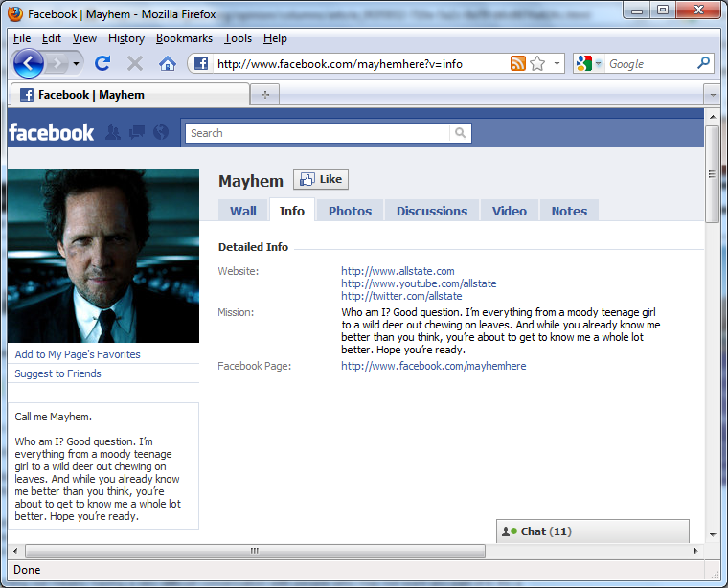Open the Facebook friend requests icon
Screen dimensions: 728x588
pyautogui.click(x=113, y=133)
